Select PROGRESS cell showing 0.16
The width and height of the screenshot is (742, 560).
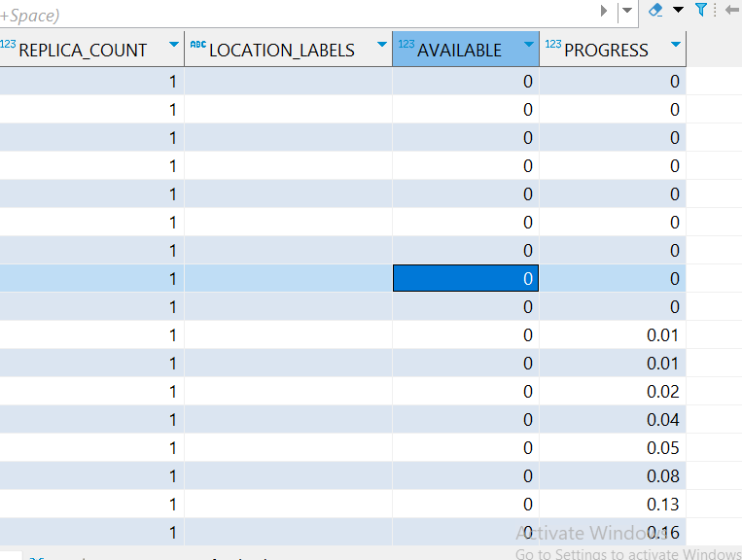(613, 532)
